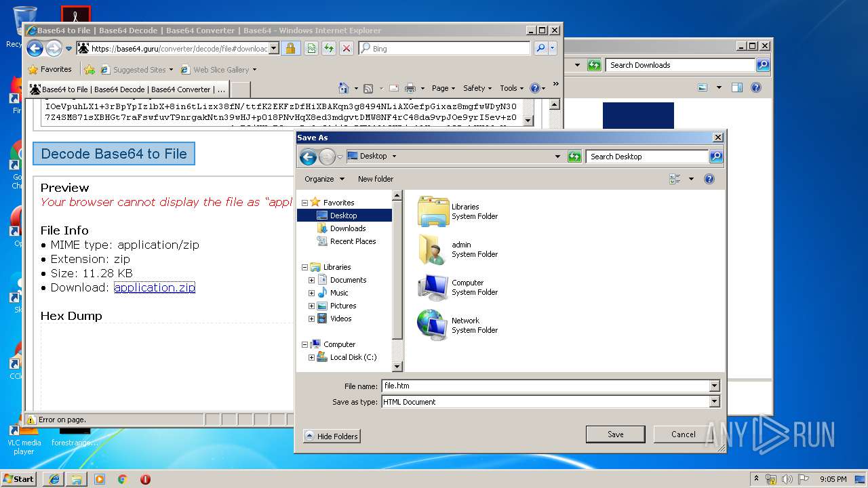This screenshot has height=488, width=868.
Task: Click the IE address bar URL
Action: 178,49
